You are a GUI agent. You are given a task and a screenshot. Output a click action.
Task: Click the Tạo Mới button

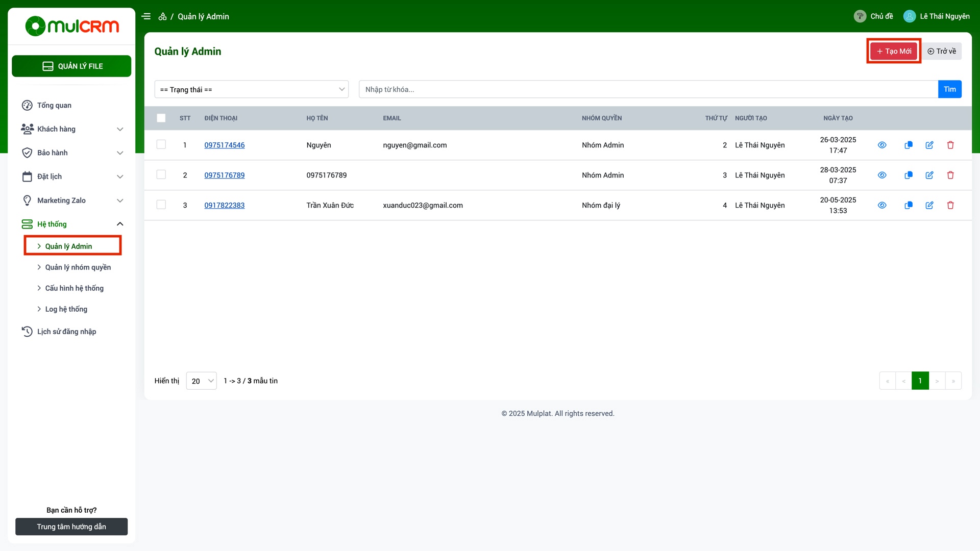[894, 51]
